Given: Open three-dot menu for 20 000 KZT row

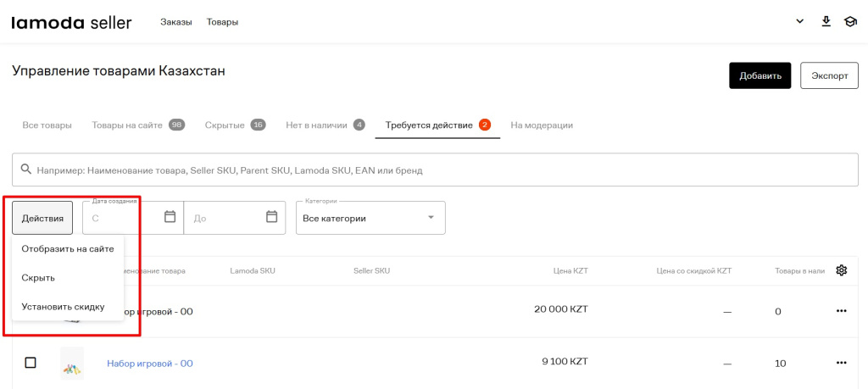Looking at the screenshot, I should (x=841, y=311).
